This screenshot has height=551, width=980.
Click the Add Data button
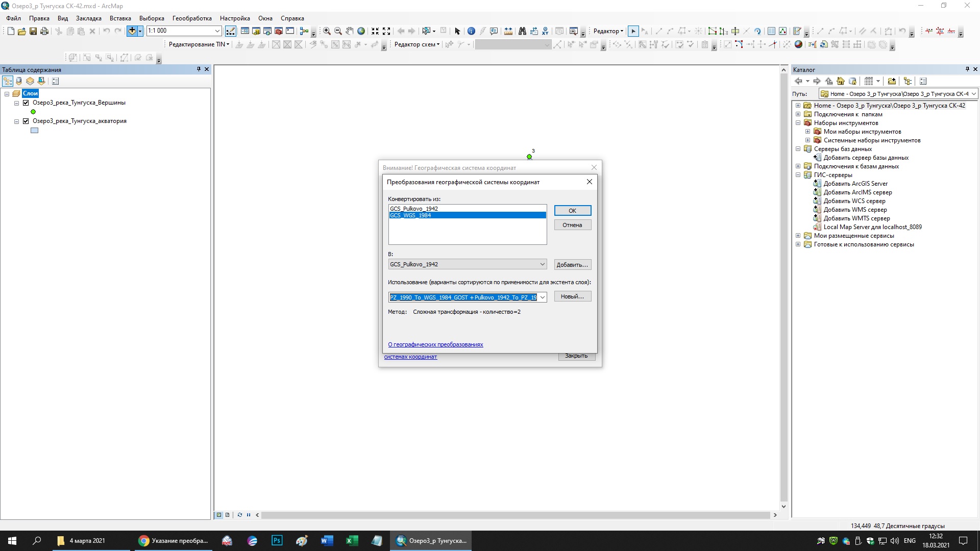(132, 31)
